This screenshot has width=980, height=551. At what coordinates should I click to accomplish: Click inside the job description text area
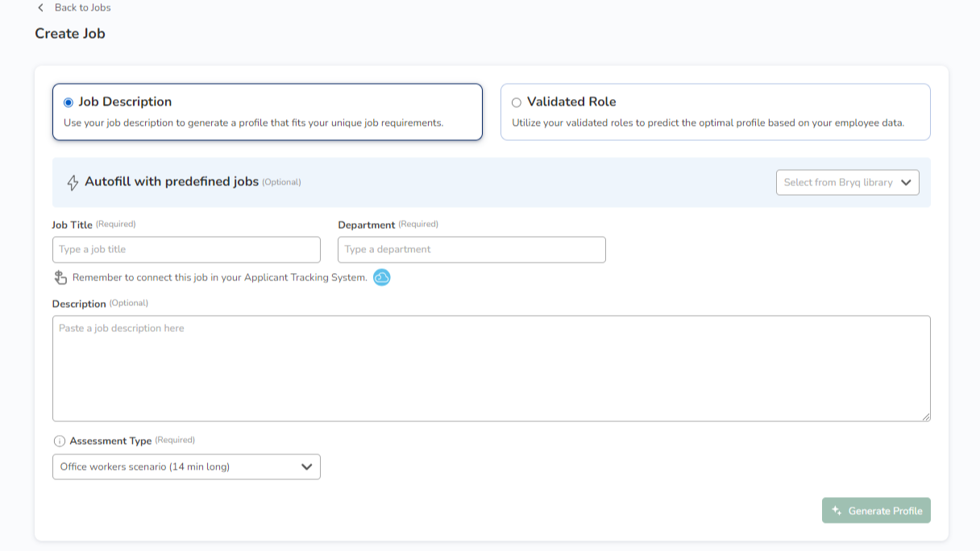point(491,368)
